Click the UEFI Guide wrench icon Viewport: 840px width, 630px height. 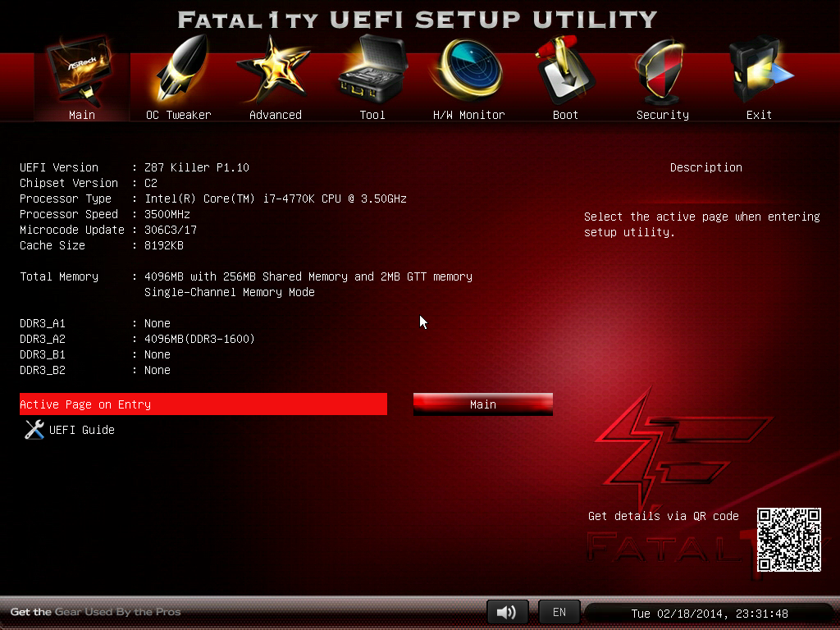(34, 430)
